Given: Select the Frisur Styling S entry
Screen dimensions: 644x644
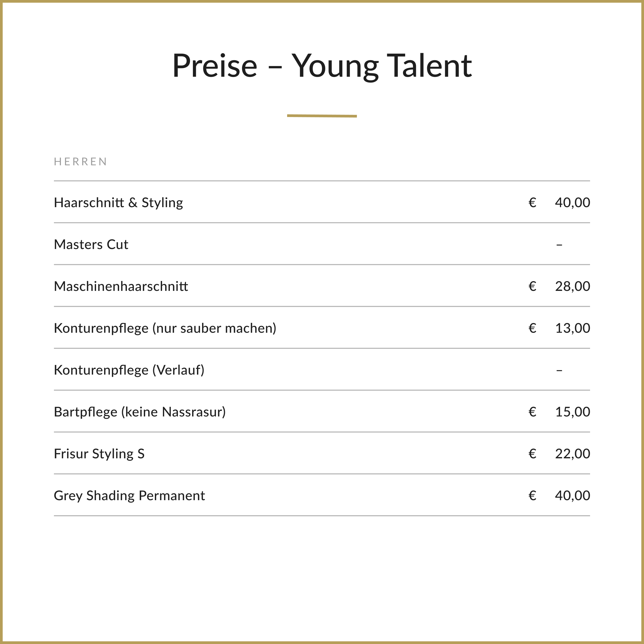Looking at the screenshot, I should [x=99, y=454].
